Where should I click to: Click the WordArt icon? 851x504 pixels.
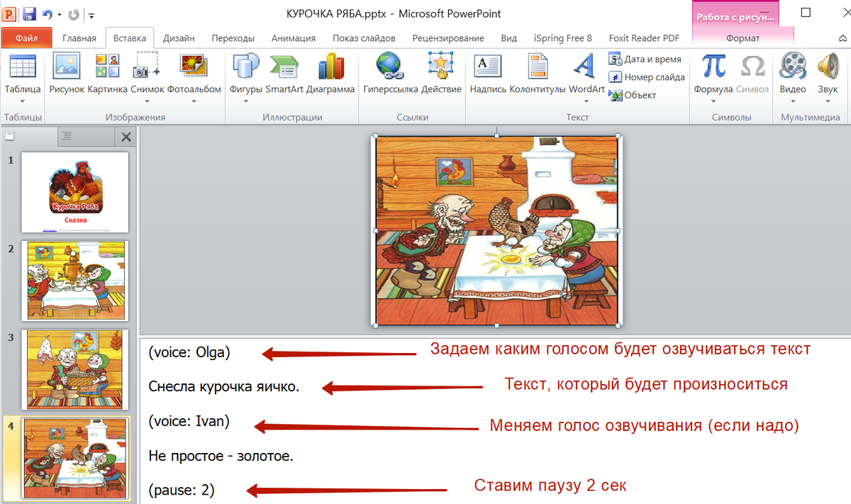(585, 67)
